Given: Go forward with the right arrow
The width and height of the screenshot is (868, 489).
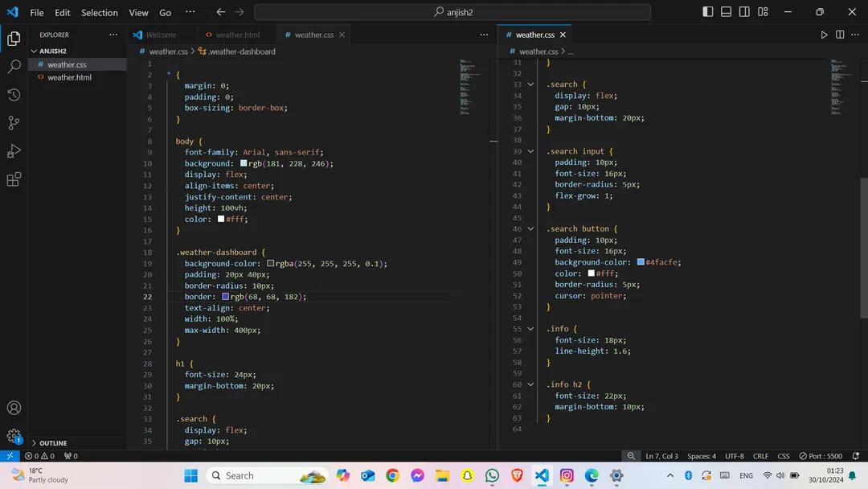Looking at the screenshot, I should tap(240, 11).
